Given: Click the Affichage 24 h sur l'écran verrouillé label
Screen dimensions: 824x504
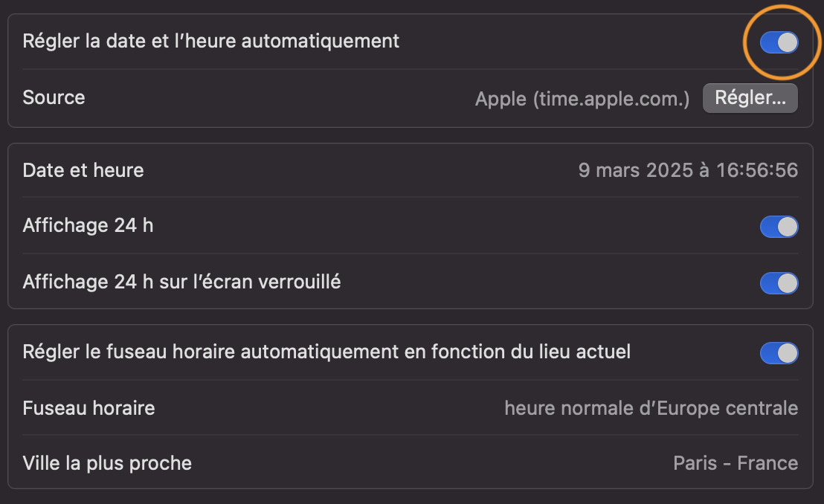Looking at the screenshot, I should (x=181, y=282).
